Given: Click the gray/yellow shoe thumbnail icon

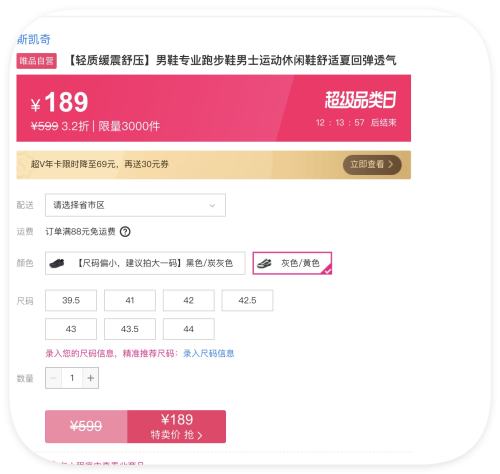Looking at the screenshot, I should click(x=264, y=263).
